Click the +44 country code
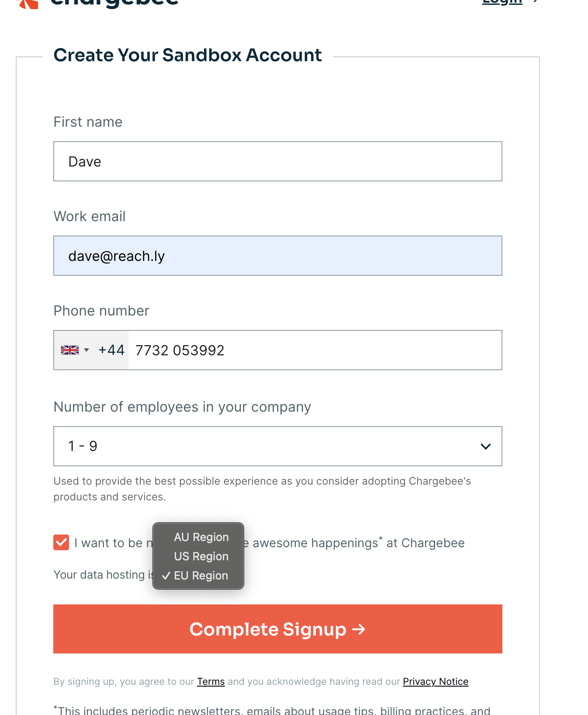The image size is (588, 715). point(111,350)
